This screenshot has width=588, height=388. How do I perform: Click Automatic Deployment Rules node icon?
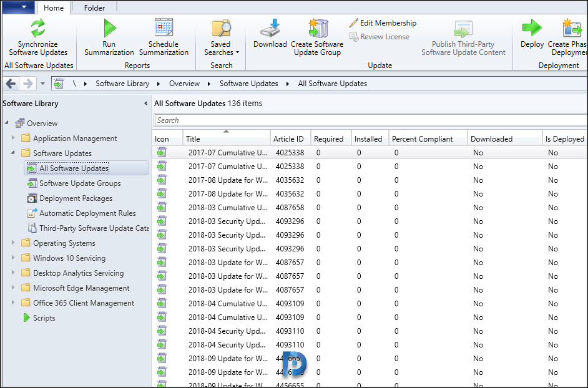point(32,213)
